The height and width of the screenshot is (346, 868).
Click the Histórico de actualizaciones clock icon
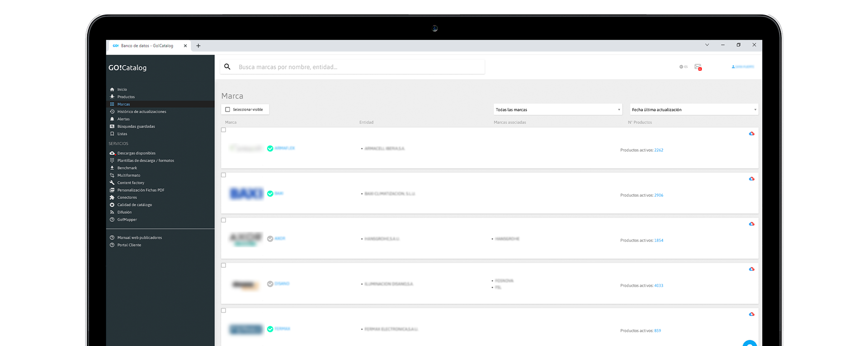tap(112, 112)
